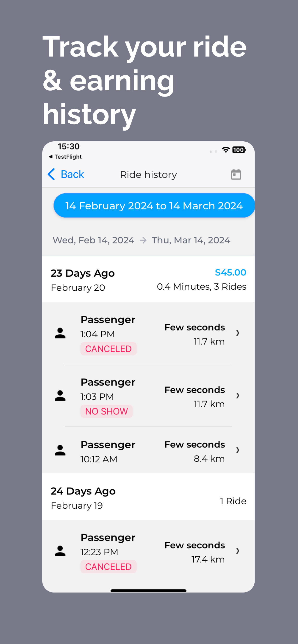Click the person icon for 10:12 AM ride
298x644 pixels.
pyautogui.click(x=60, y=450)
